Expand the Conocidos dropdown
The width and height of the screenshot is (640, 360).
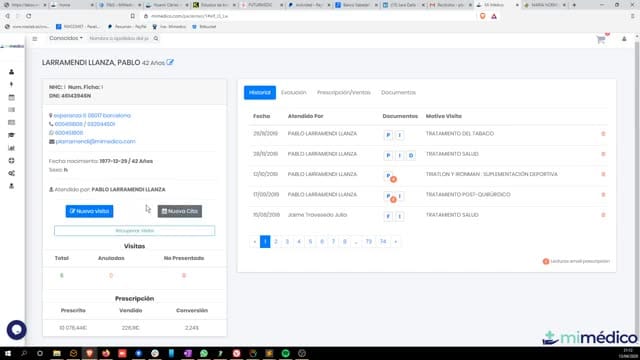point(66,38)
